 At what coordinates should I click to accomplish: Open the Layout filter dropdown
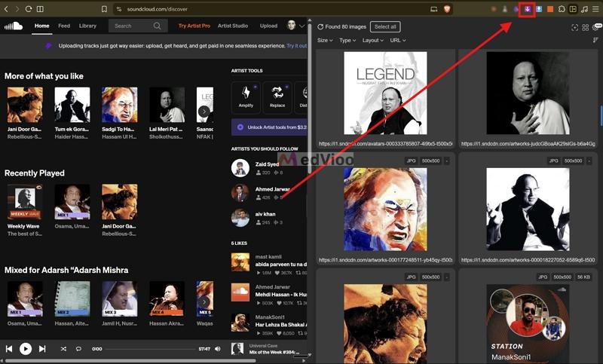click(372, 41)
